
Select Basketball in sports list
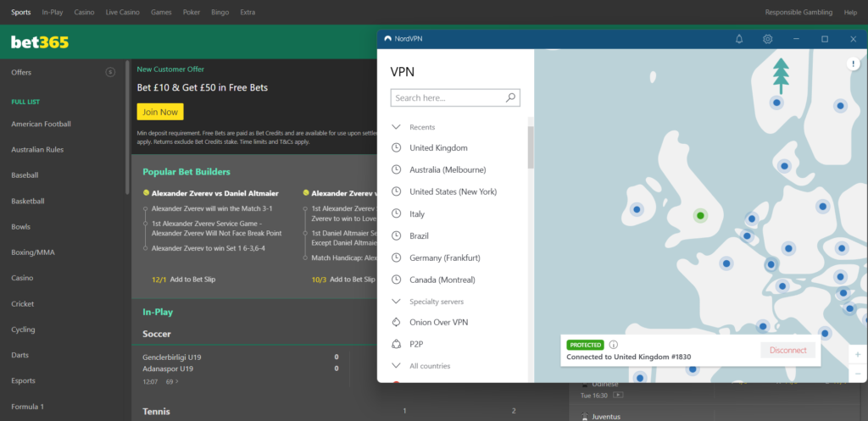pyautogui.click(x=28, y=201)
